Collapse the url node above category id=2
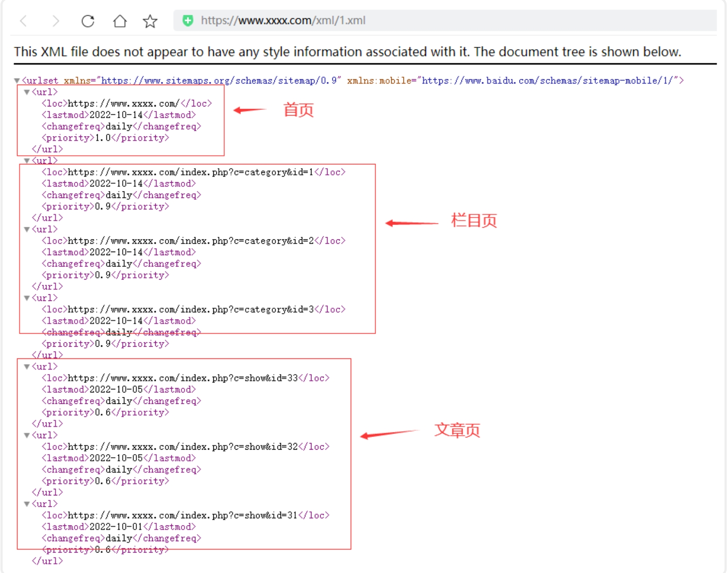The height and width of the screenshot is (573, 728). point(27,229)
